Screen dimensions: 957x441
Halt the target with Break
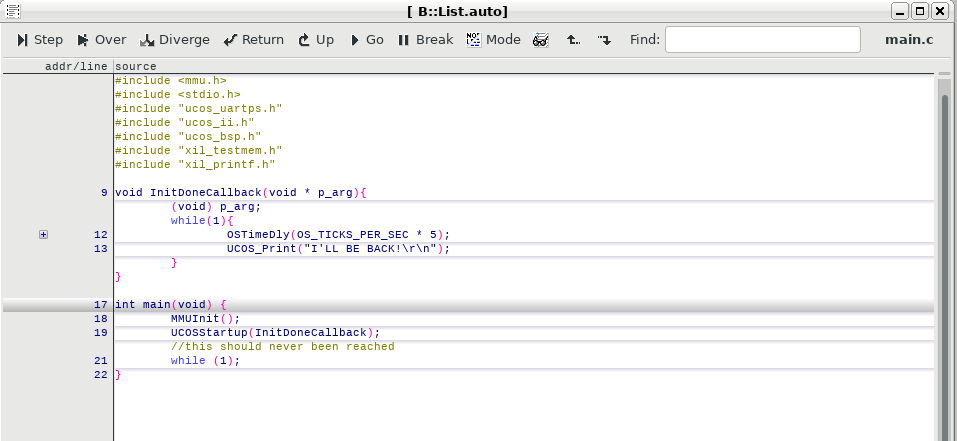[425, 40]
